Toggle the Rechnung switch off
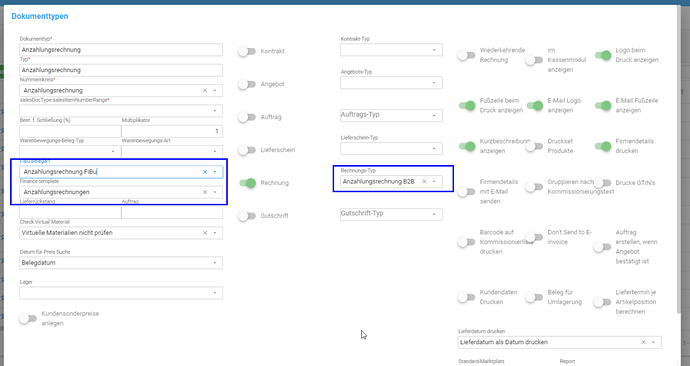The height and width of the screenshot is (366, 690). click(x=248, y=183)
